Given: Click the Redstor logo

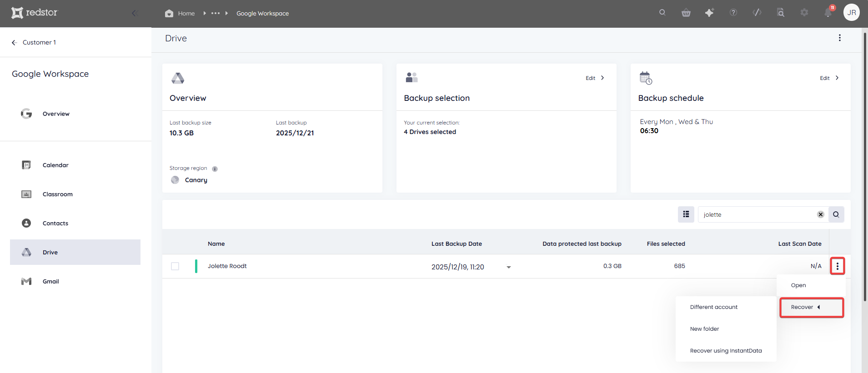Looking at the screenshot, I should pyautogui.click(x=35, y=13).
